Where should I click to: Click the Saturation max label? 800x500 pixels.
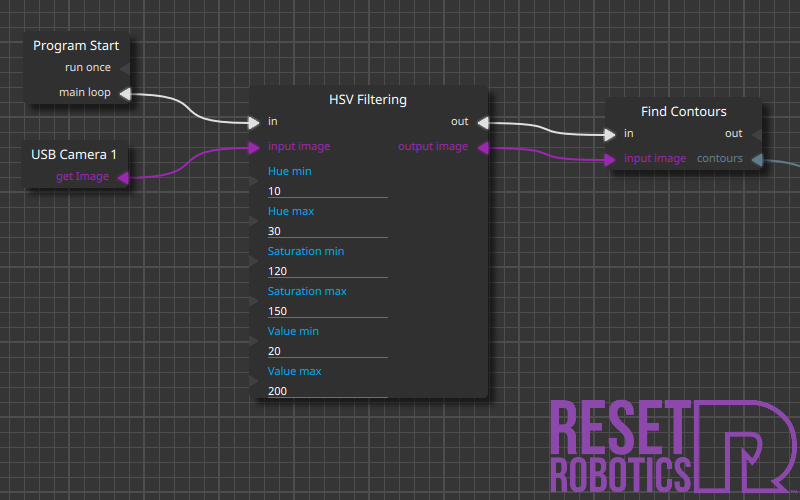coord(307,291)
